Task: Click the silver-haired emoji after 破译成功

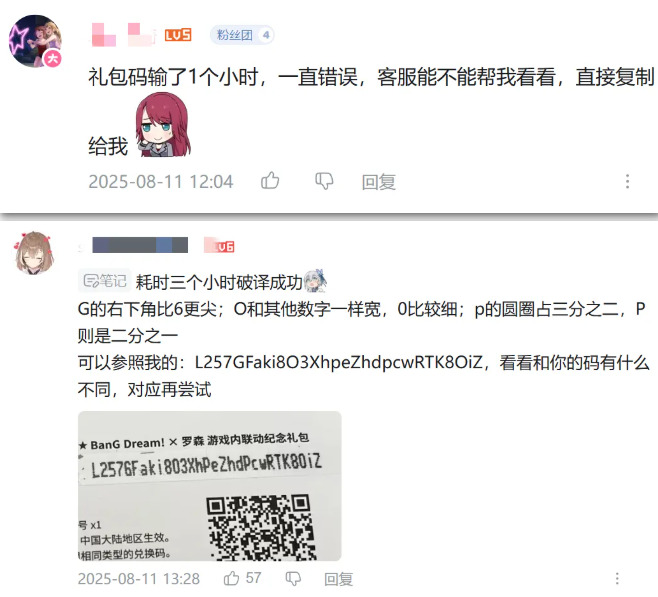Action: [x=315, y=281]
